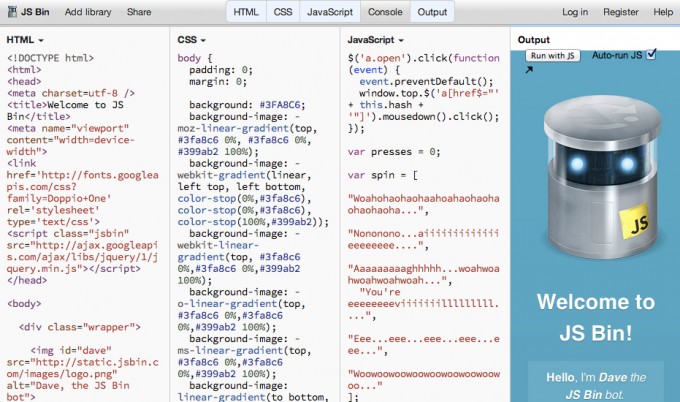Open the HTML panel dropdown

click(x=25, y=40)
